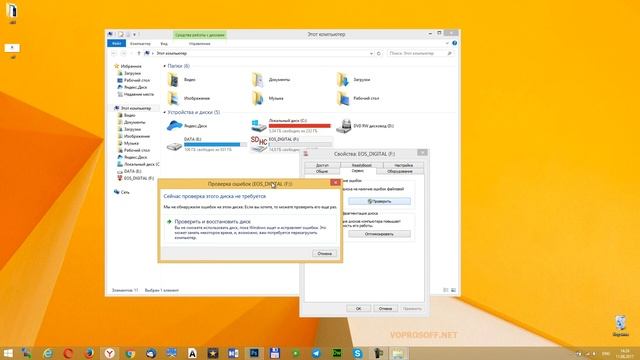640x360 pixels.
Task: Open the Документы folder in Папки section
Action: point(271,80)
